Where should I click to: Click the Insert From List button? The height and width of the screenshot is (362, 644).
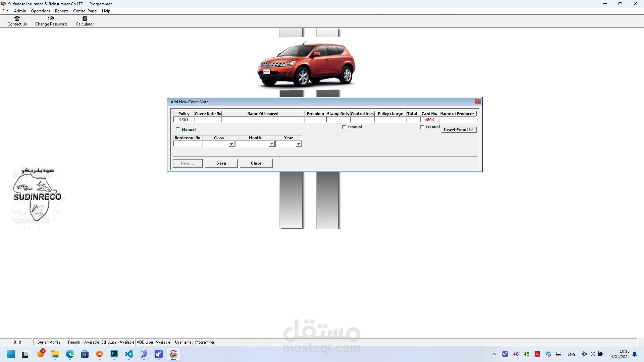[x=459, y=130]
